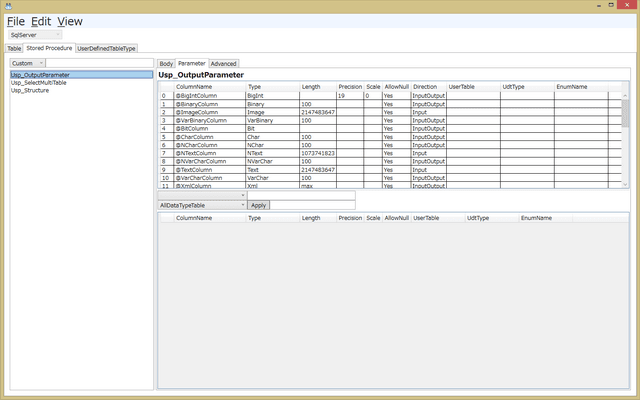The width and height of the screenshot is (640, 400).
Task: Select the @BinaryColumn cell
Action: [210, 104]
